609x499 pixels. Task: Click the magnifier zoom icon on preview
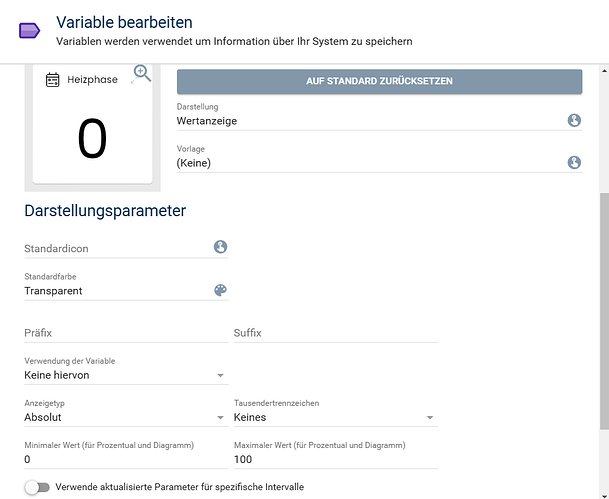click(141, 73)
